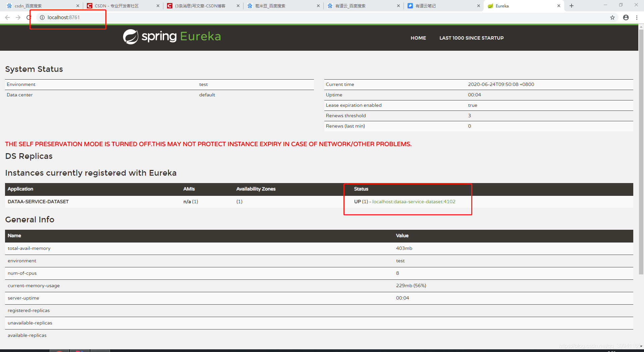The image size is (644, 352).
Task: Click the unavailable-replicas row label
Action: [30, 323]
